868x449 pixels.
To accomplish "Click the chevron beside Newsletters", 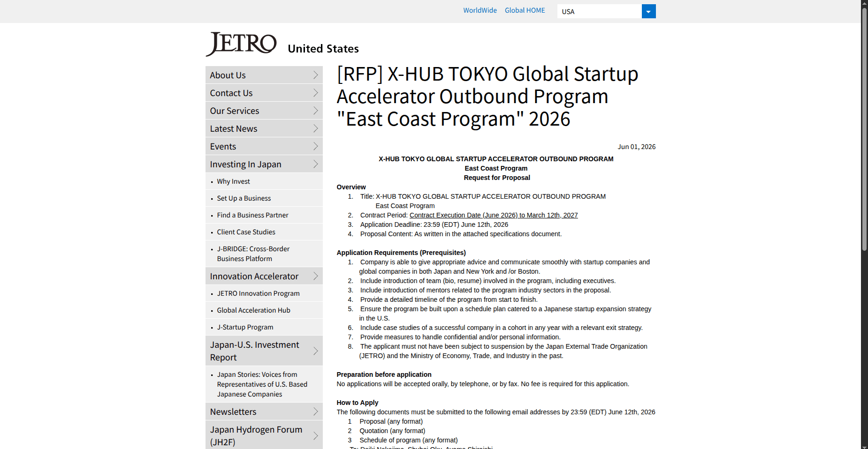I will pos(316,412).
